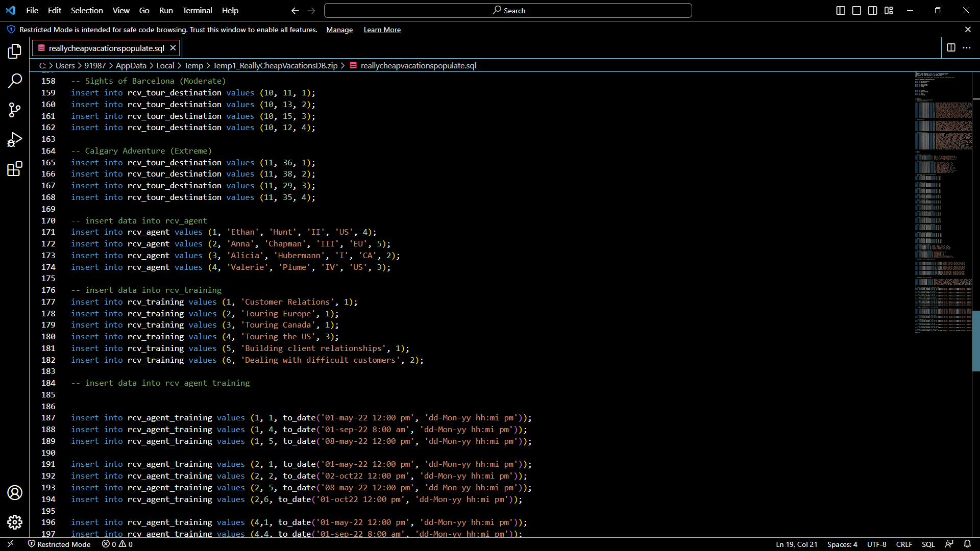This screenshot has width=980, height=551.
Task: Select the reallycheapvacationspopulate.sql tab
Action: 106,48
